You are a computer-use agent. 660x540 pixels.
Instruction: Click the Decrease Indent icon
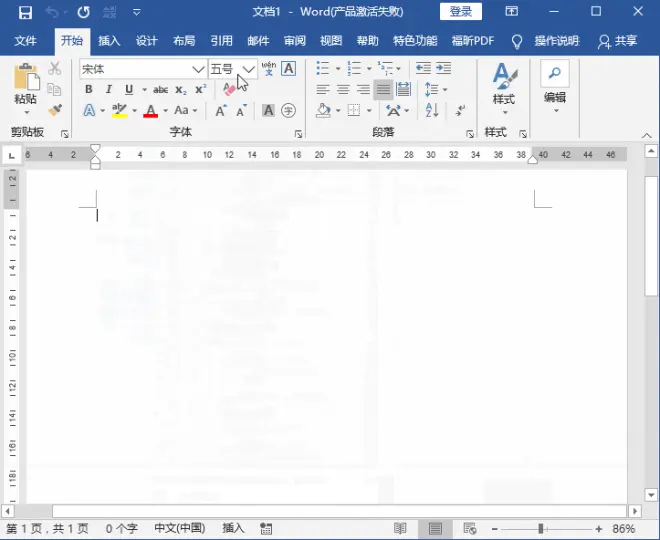[x=423, y=68]
